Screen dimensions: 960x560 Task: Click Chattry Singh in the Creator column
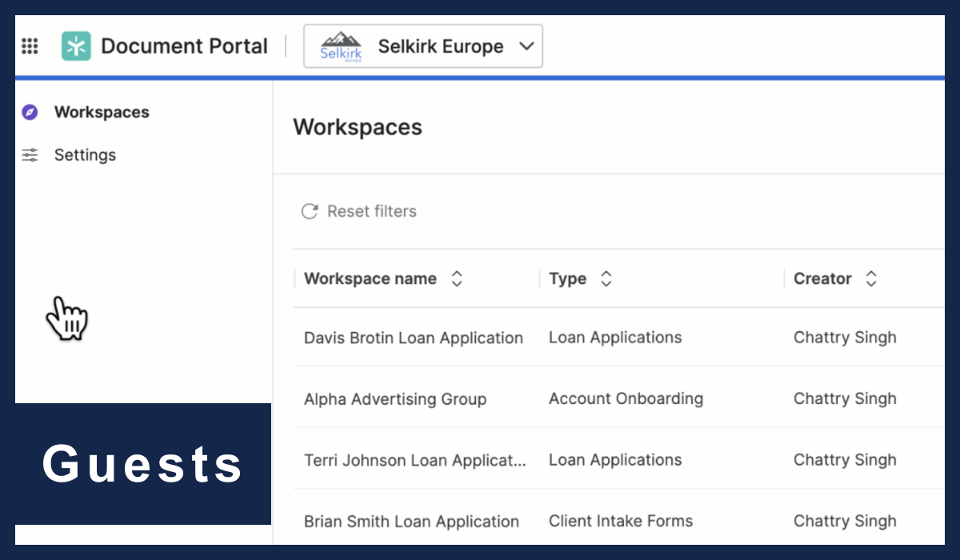(x=845, y=337)
